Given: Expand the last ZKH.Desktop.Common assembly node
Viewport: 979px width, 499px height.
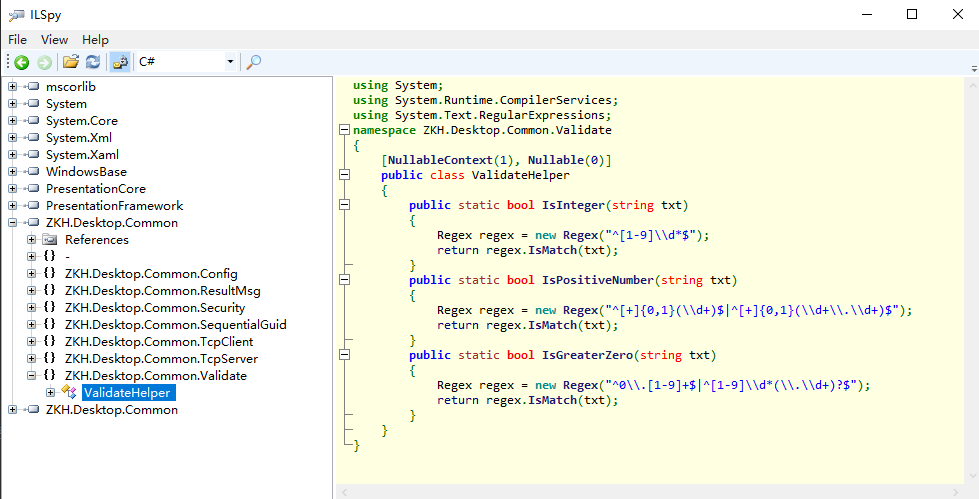Looking at the screenshot, I should coord(12,410).
